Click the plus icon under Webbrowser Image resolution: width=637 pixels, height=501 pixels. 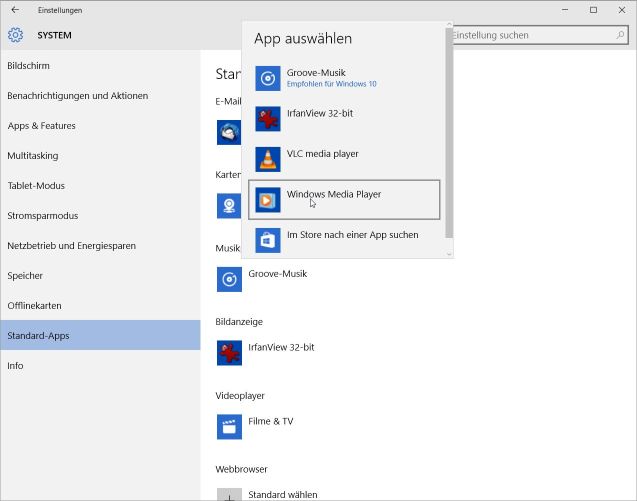tap(229, 494)
